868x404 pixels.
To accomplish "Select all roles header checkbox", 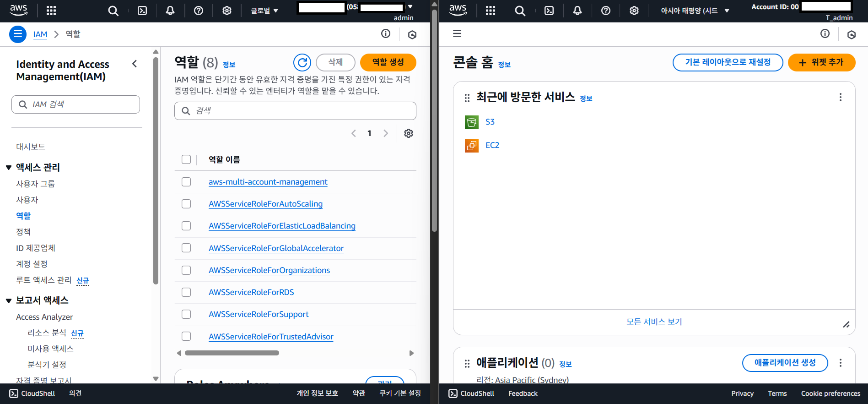I will tap(186, 159).
